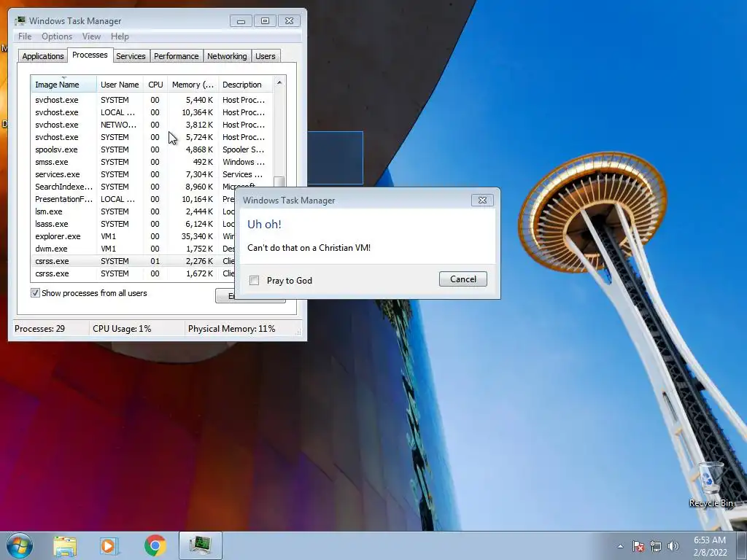This screenshot has width=747, height=560.
Task: Select svchost.exe row using 5,440 K
Action: (x=152, y=100)
